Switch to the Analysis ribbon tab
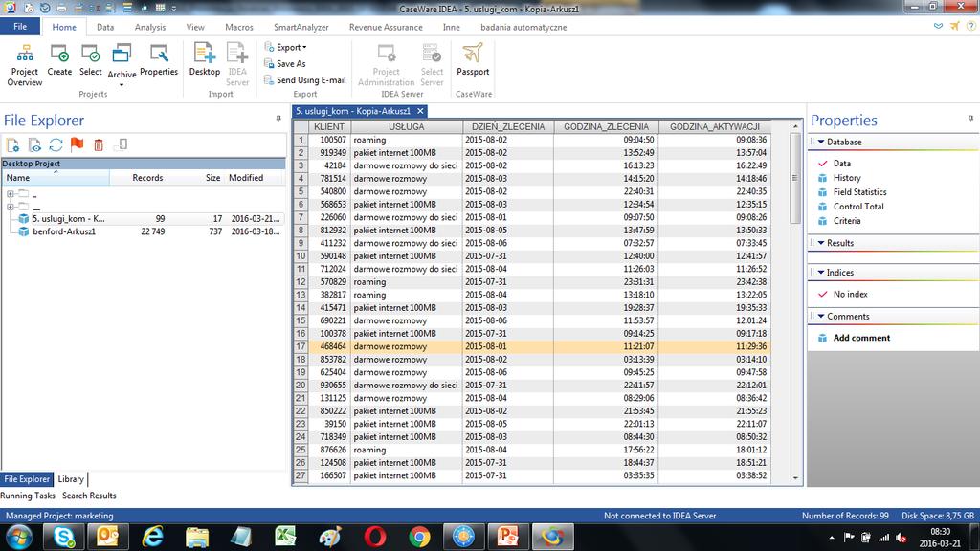 coord(150,27)
